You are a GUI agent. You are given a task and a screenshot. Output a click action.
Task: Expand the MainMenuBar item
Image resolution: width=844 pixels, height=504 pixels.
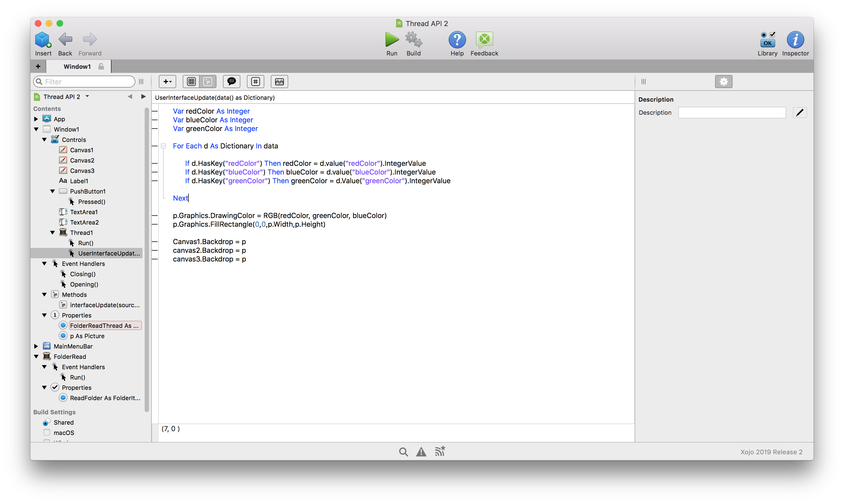tap(36, 346)
